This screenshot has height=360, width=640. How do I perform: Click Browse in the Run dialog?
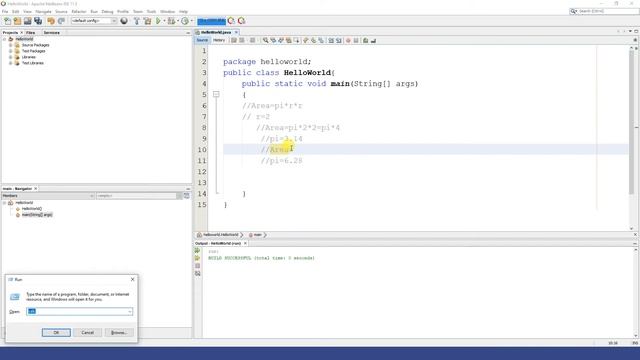pyautogui.click(x=119, y=333)
